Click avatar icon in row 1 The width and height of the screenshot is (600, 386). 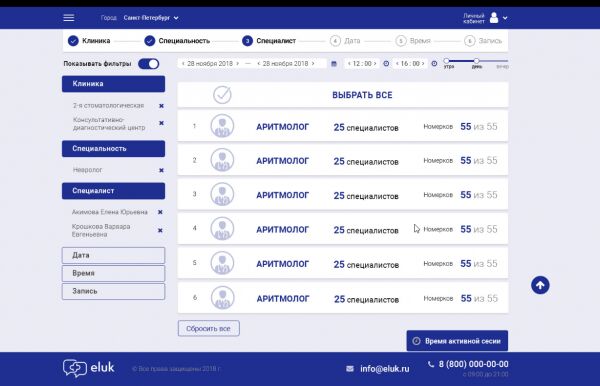[x=222, y=126]
